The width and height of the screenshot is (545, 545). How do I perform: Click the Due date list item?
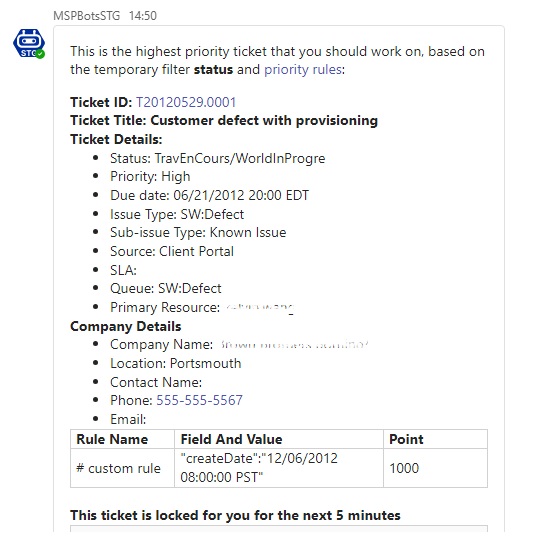click(209, 195)
